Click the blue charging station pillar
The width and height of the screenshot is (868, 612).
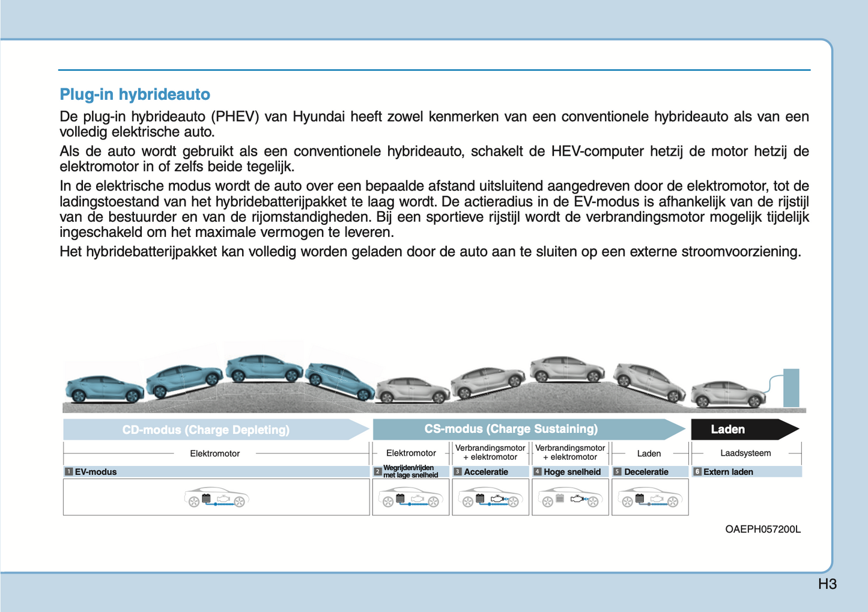[x=791, y=388]
